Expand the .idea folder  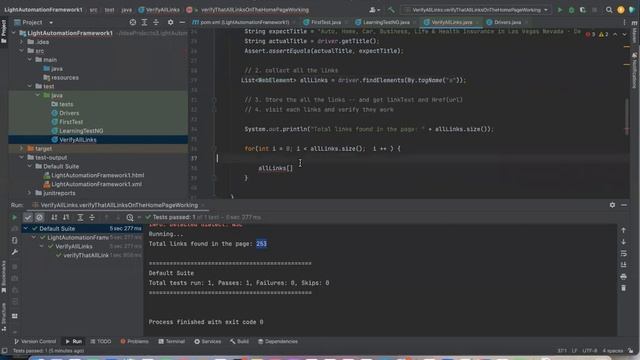[x=22, y=42]
